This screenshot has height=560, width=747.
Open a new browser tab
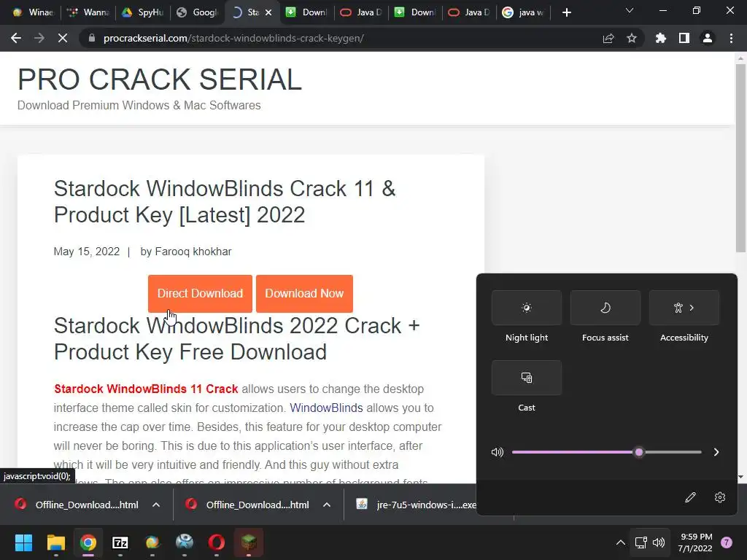click(566, 12)
